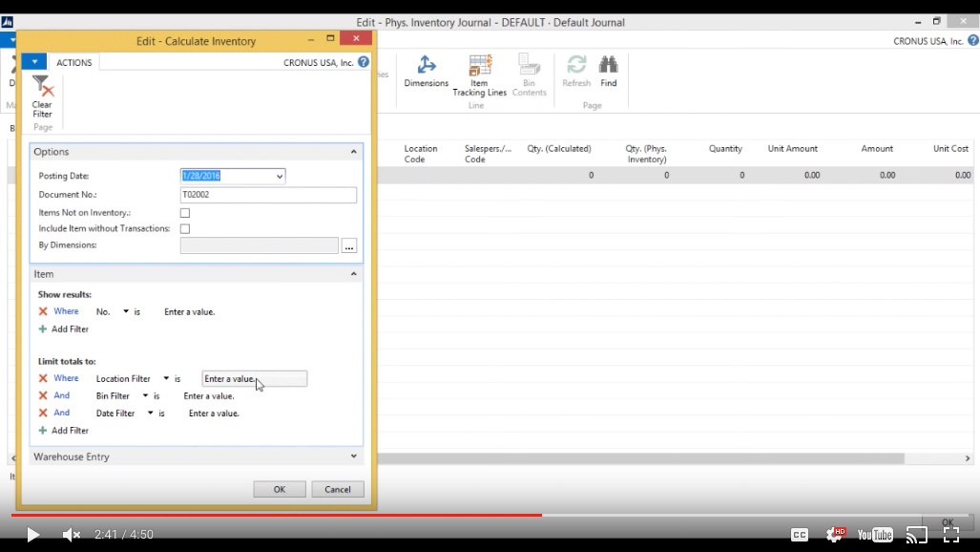Click the And link for the Bin Filter

61,395
